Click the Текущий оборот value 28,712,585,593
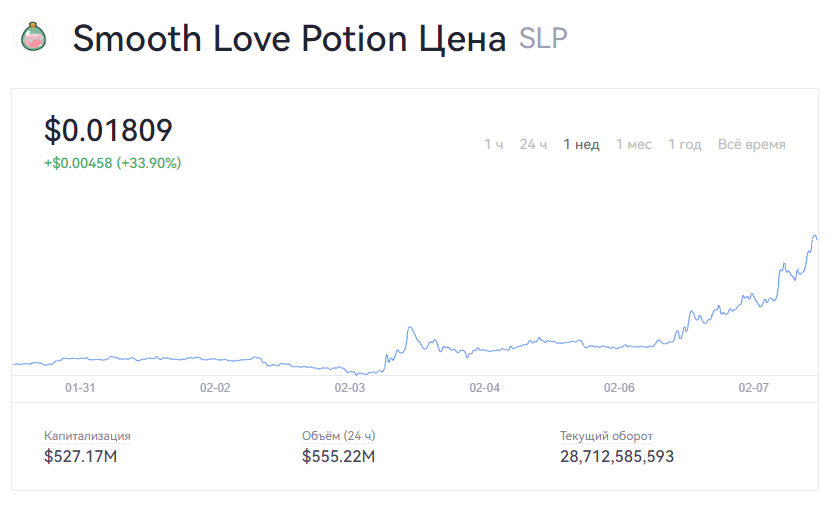This screenshot has height=506, width=835. [617, 457]
